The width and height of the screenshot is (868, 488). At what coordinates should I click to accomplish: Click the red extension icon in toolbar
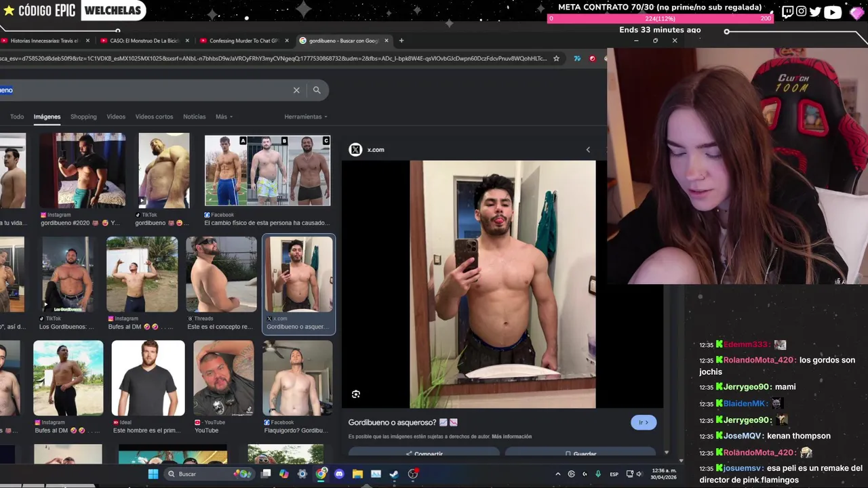[592, 58]
